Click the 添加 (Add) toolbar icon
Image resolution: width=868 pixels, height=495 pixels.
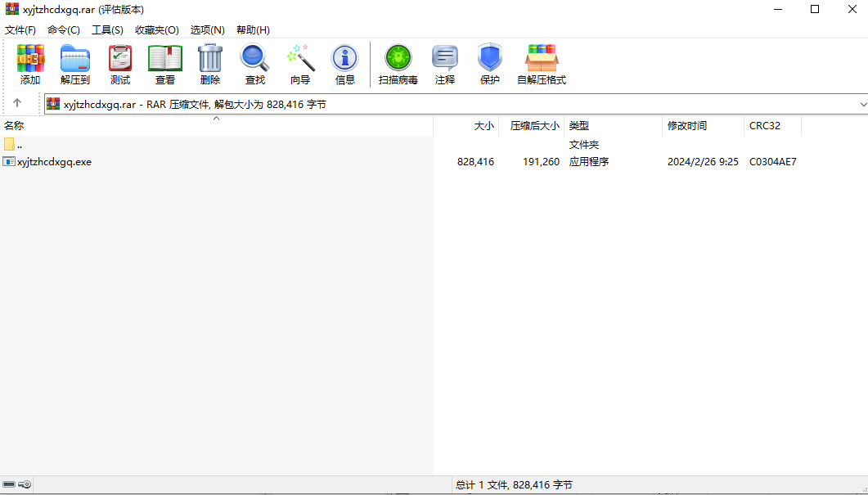pos(30,65)
